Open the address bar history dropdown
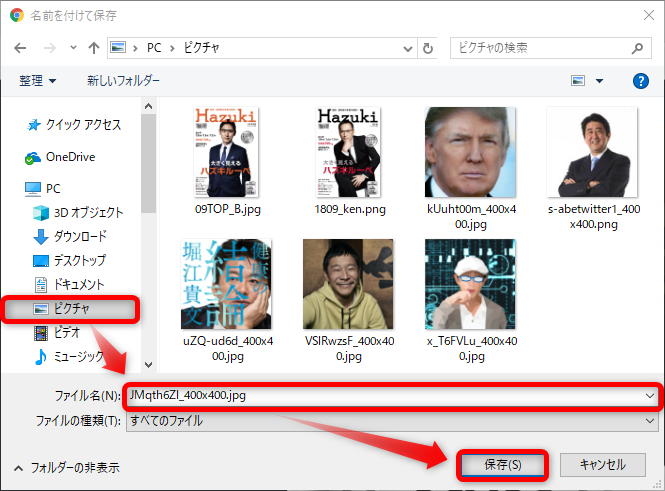Screen dimensions: 665x491 click(x=406, y=48)
